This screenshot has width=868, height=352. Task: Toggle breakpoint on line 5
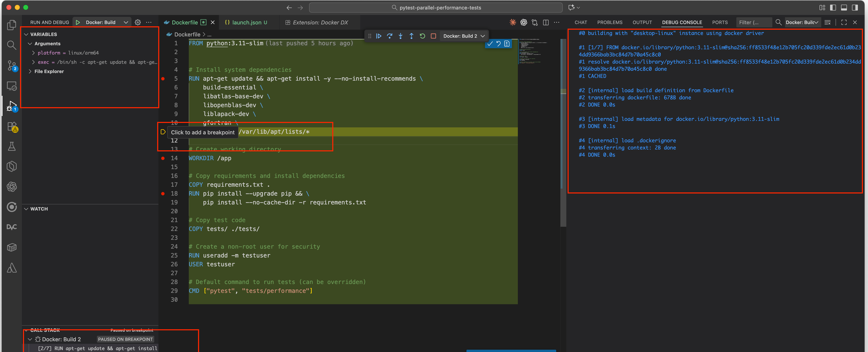(163, 79)
